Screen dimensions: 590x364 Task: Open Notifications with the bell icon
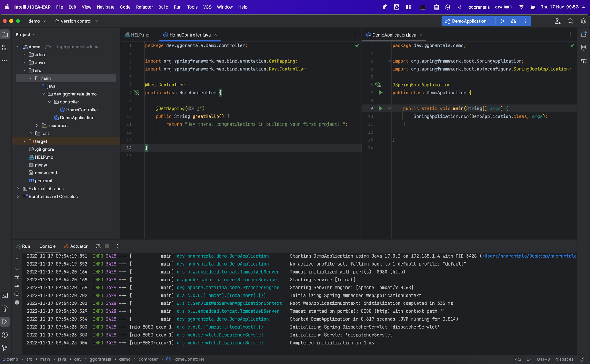584,34
